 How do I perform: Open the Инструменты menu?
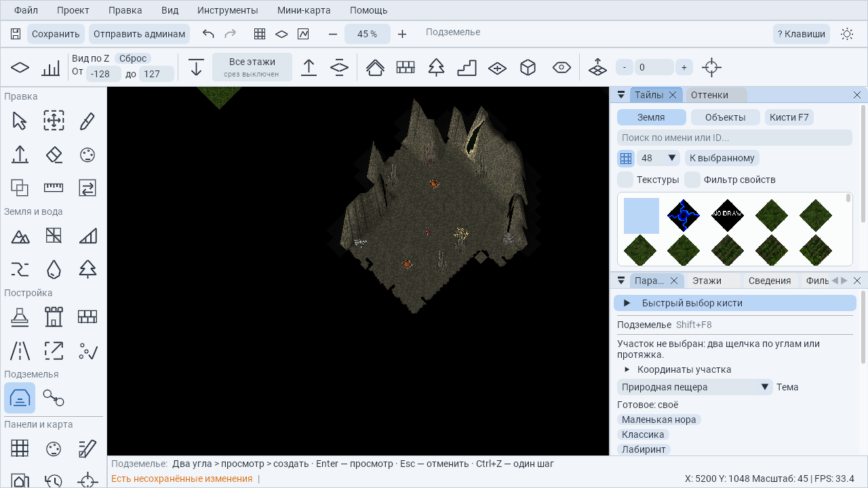click(x=228, y=10)
